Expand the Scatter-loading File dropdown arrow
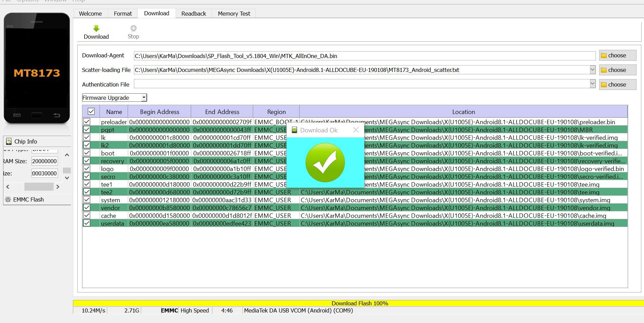644x323 pixels. [x=592, y=70]
